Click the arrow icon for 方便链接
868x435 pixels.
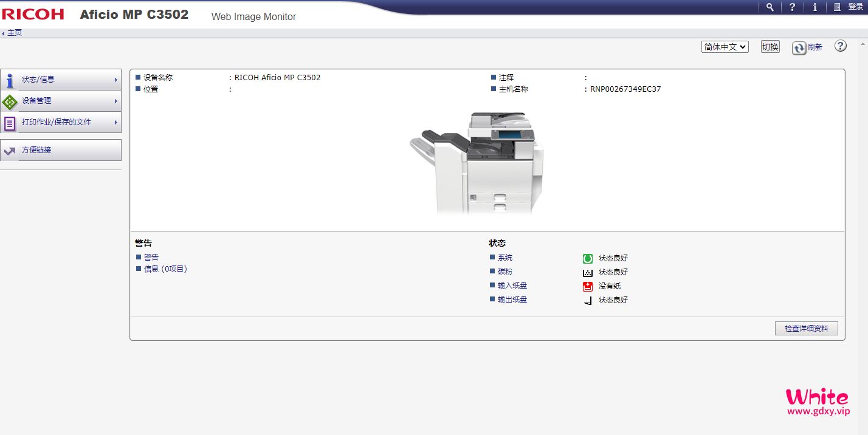click(10, 151)
